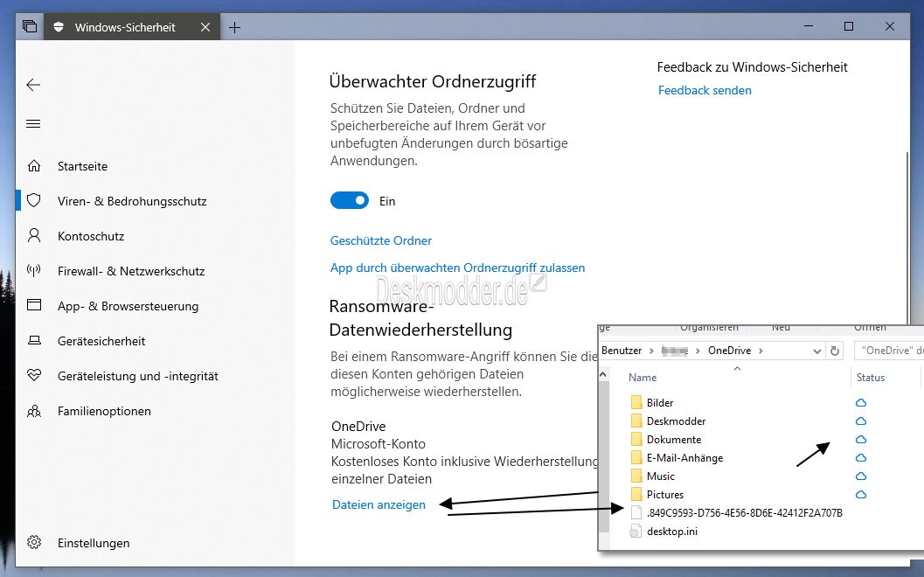
Task: Open Gerätesicherheit section
Action: (101, 341)
